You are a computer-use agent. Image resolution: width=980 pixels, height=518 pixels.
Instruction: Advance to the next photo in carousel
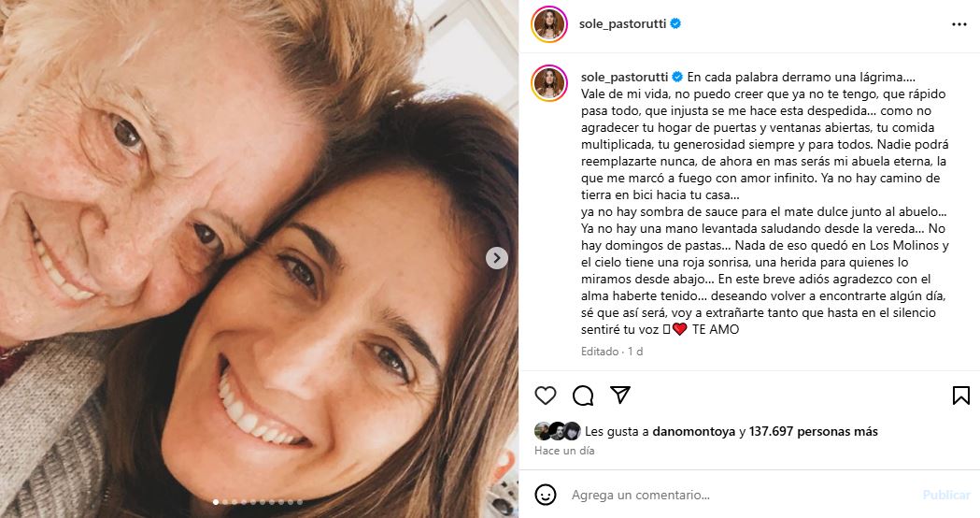tap(497, 258)
